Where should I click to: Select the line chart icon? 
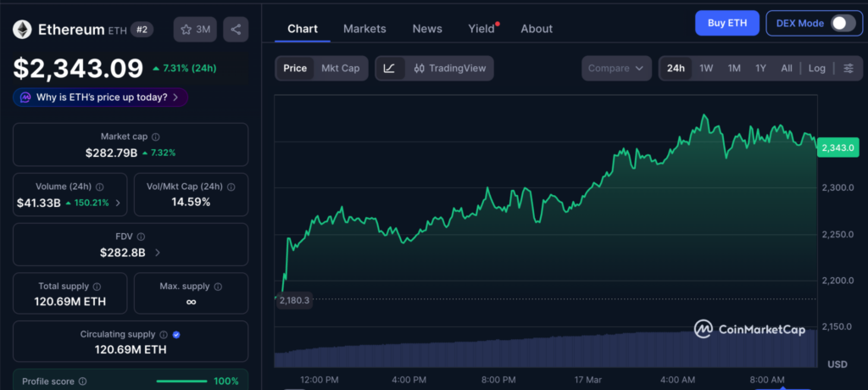(389, 69)
